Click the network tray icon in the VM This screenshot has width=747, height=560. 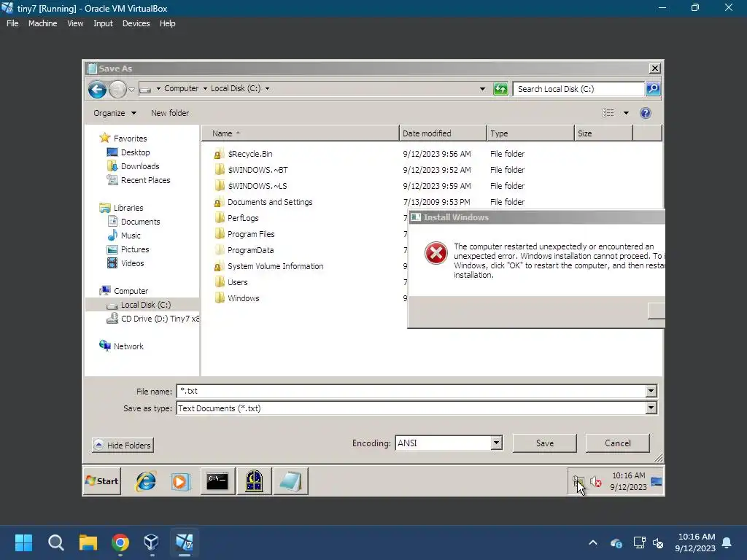point(578,482)
